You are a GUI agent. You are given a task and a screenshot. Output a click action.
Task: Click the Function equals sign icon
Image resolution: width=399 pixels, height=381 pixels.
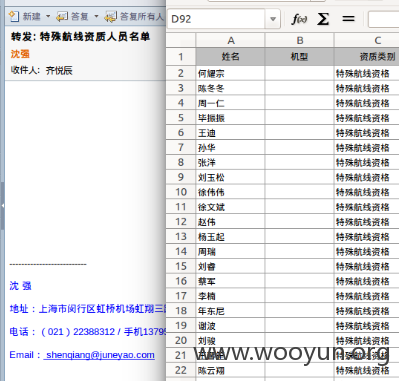point(348,19)
